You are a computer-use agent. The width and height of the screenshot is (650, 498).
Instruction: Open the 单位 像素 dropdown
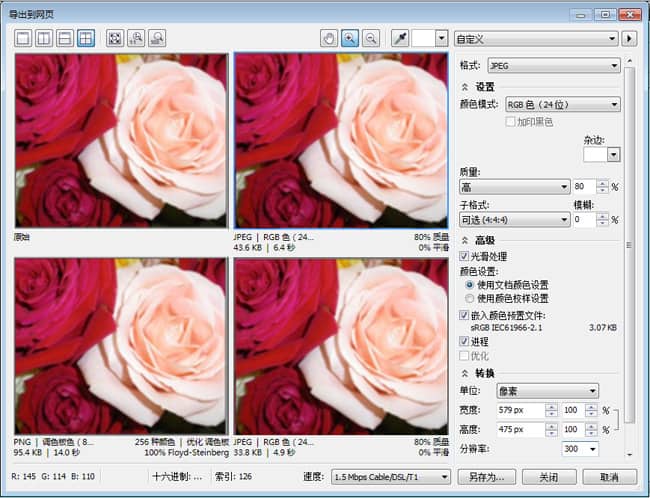tap(548, 391)
